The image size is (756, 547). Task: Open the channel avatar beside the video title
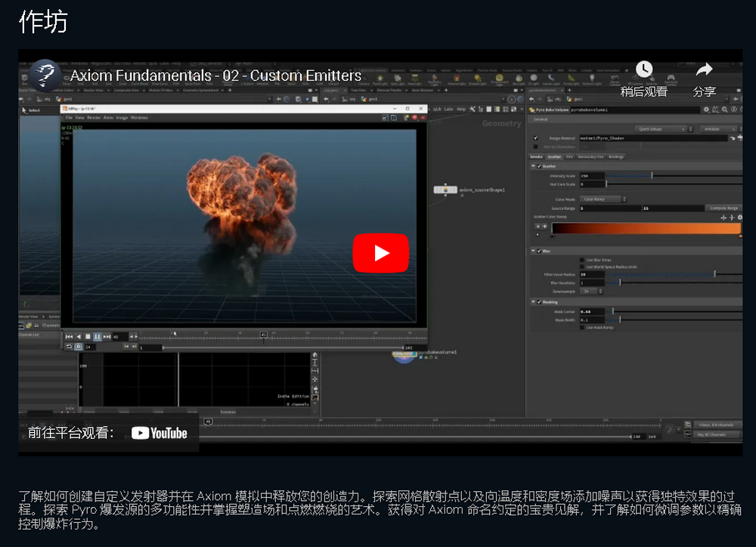click(45, 76)
